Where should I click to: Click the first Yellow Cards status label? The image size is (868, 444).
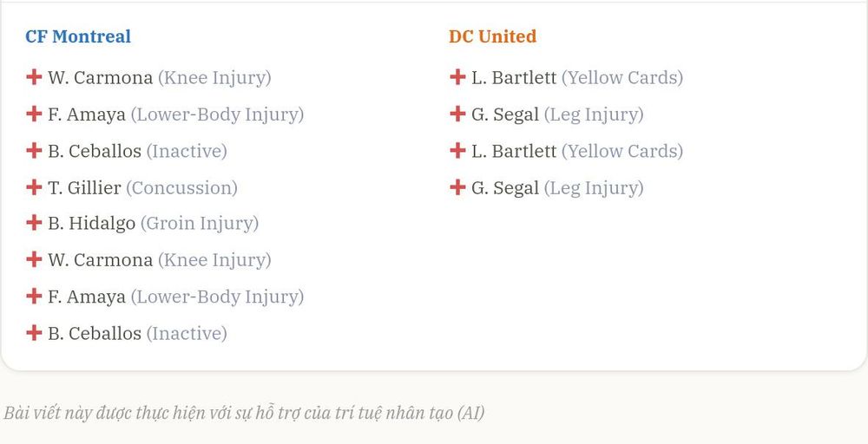tap(622, 78)
